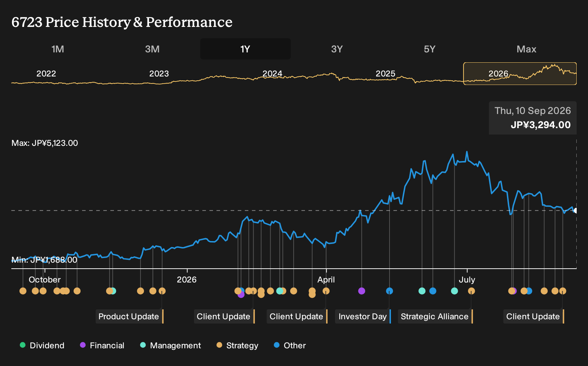Click the July axis label
Screen dimensions: 588x366
(467, 280)
